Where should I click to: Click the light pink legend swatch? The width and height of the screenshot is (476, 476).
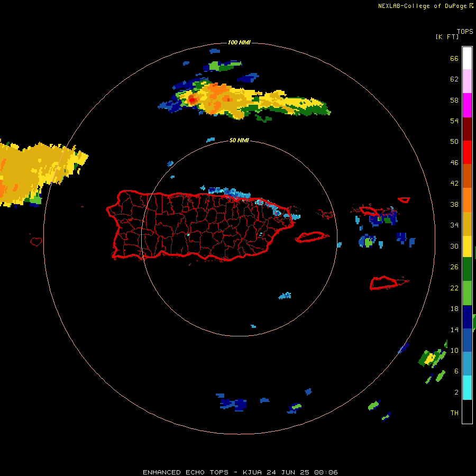467,81
